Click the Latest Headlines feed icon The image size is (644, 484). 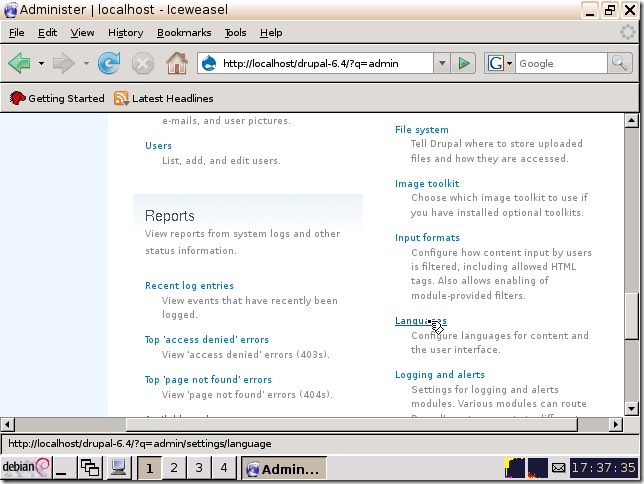coord(121,98)
